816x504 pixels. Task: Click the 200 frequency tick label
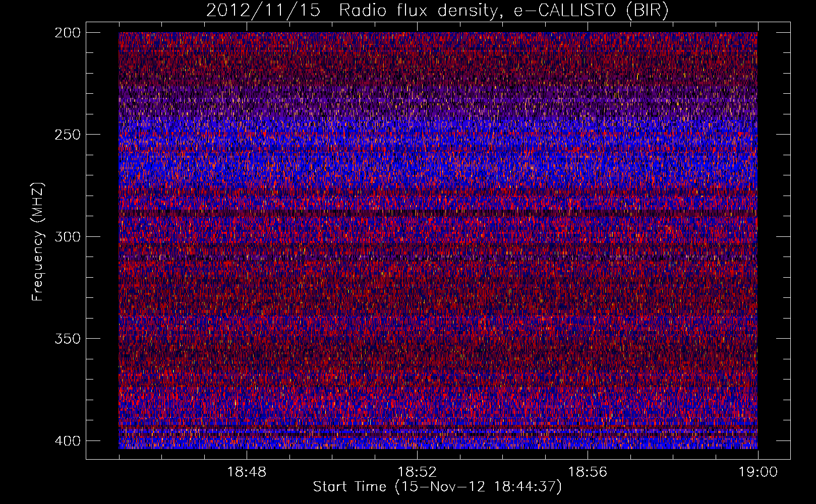[x=67, y=33]
